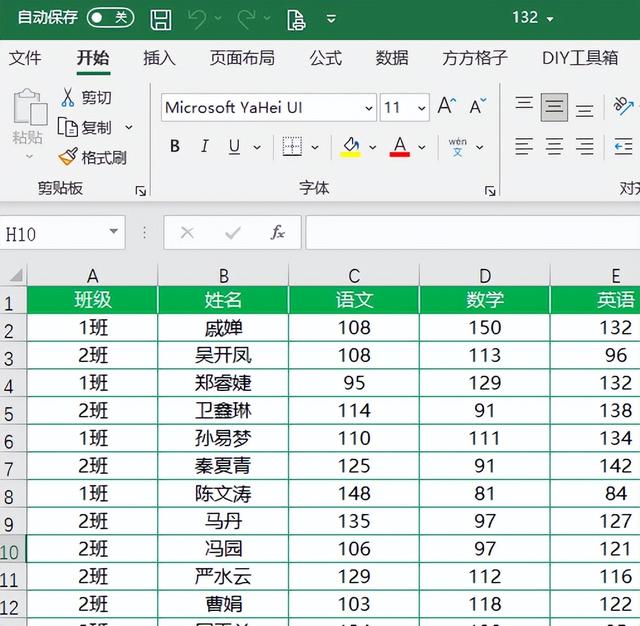
Task: Open the 剪贴板 dialog launcher
Action: coord(141,191)
